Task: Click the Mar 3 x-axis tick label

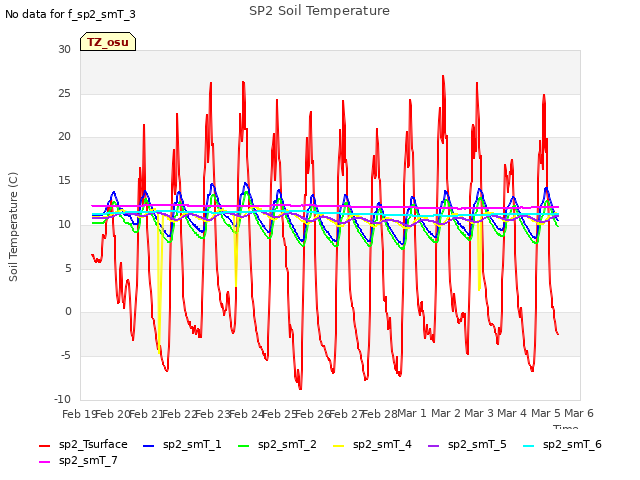Action: [x=479, y=413]
